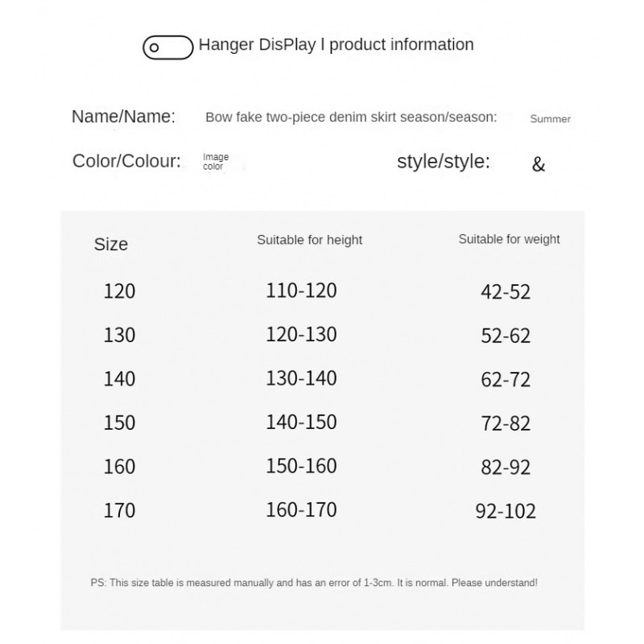Click the style/style label
The image size is (644, 644).
(x=443, y=161)
